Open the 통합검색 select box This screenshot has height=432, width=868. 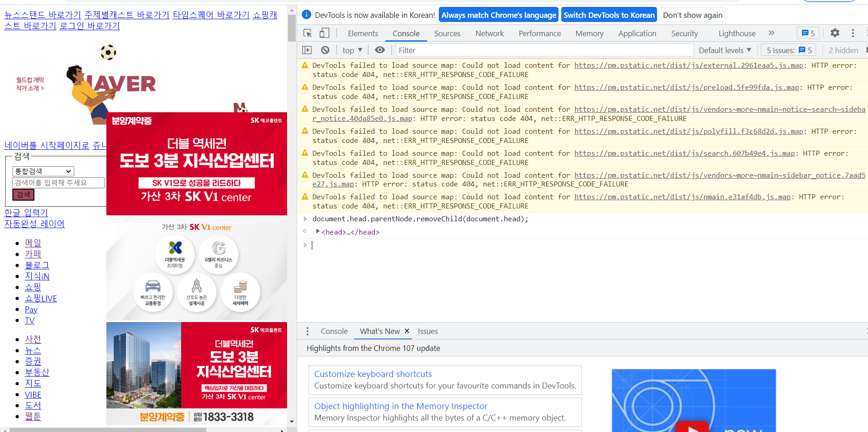43,171
